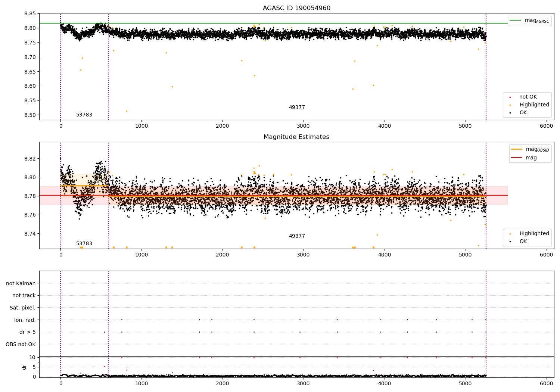The width and height of the screenshot is (560, 392).
Task: Click 'Highlighted' in the Magnitude Estimates legend
Action: coord(534,234)
